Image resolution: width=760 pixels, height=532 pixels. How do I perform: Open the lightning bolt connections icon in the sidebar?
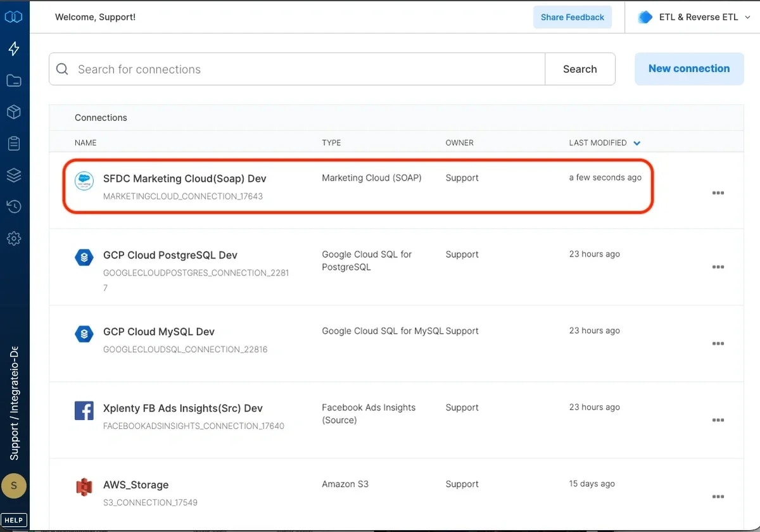click(14, 49)
